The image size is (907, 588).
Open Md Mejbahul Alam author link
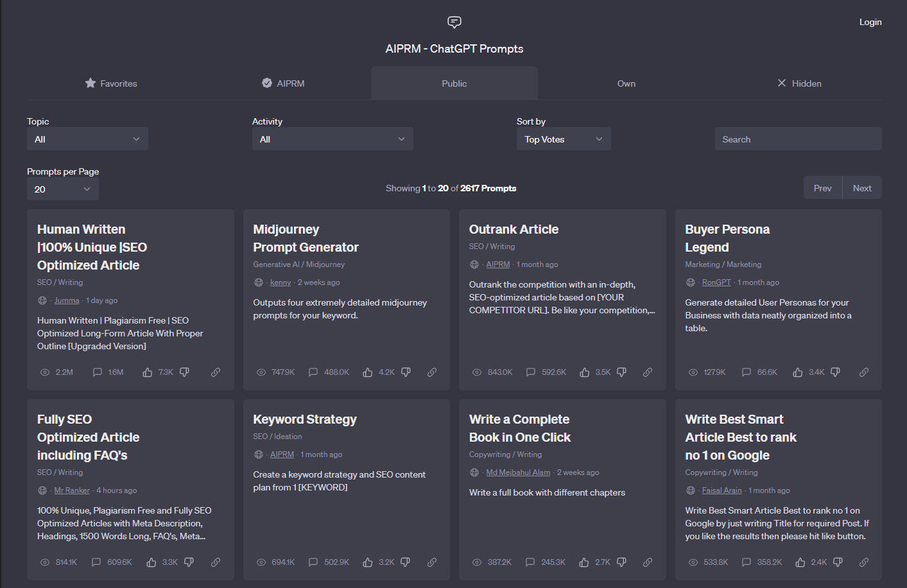click(x=518, y=472)
